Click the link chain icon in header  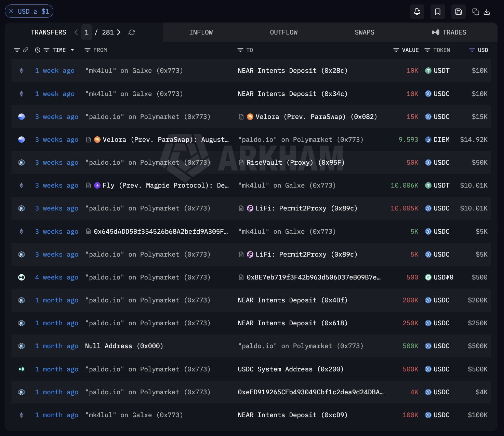click(x=26, y=50)
